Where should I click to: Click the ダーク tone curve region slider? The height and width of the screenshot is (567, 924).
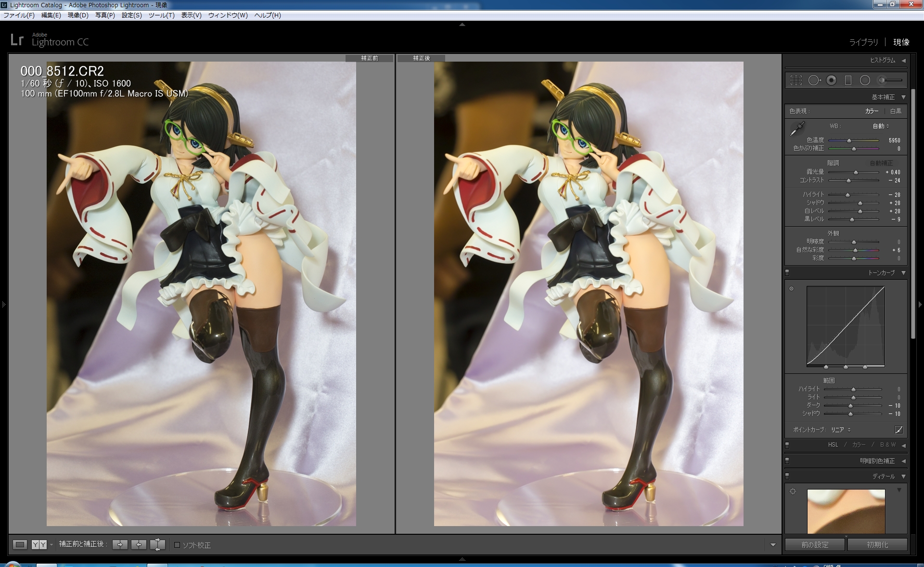point(853,406)
